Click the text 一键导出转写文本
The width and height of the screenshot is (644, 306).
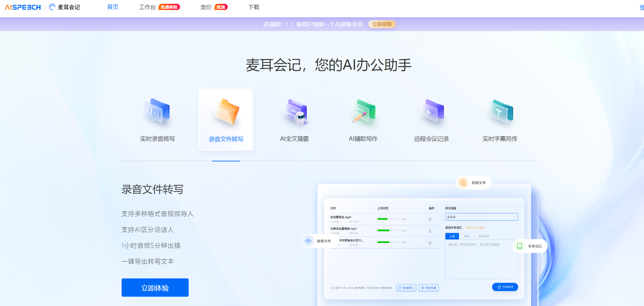tap(148, 261)
